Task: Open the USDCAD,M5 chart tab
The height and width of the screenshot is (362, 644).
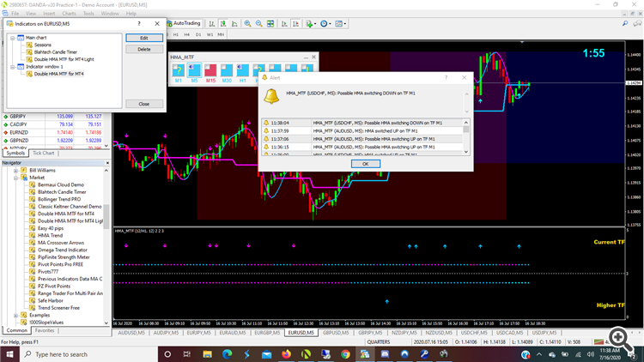Action: (509, 333)
